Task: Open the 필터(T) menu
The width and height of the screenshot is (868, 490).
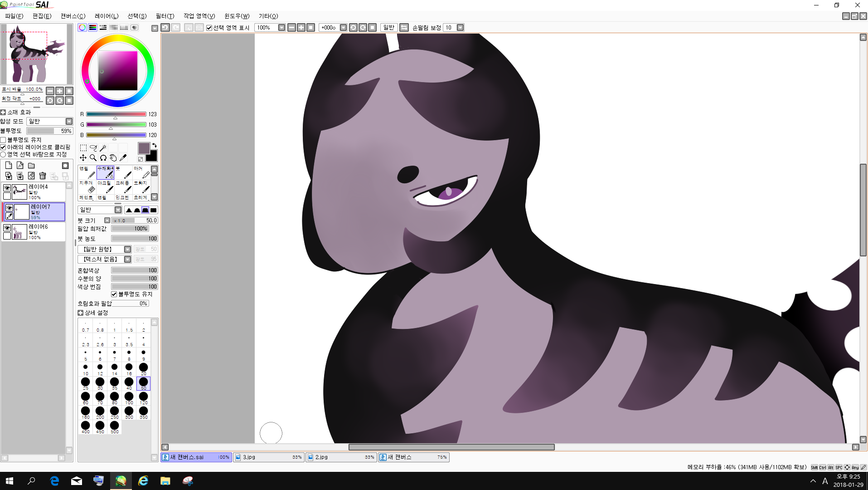Action: tap(165, 16)
